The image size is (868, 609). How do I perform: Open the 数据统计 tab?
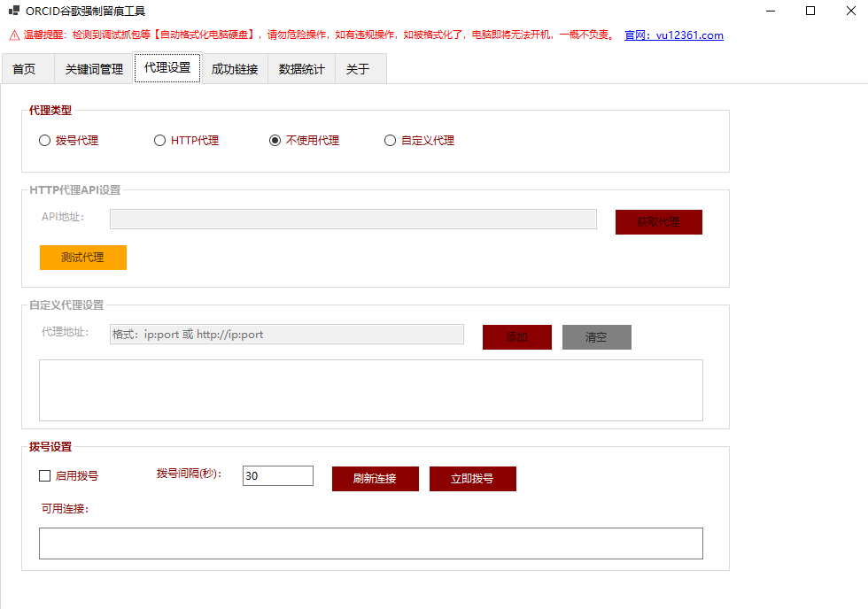pyautogui.click(x=301, y=69)
